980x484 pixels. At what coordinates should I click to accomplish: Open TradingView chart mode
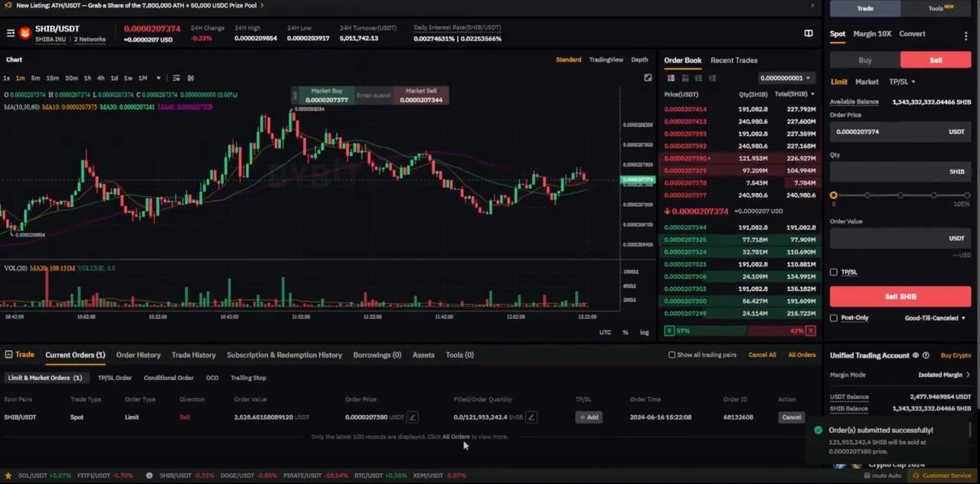point(606,60)
